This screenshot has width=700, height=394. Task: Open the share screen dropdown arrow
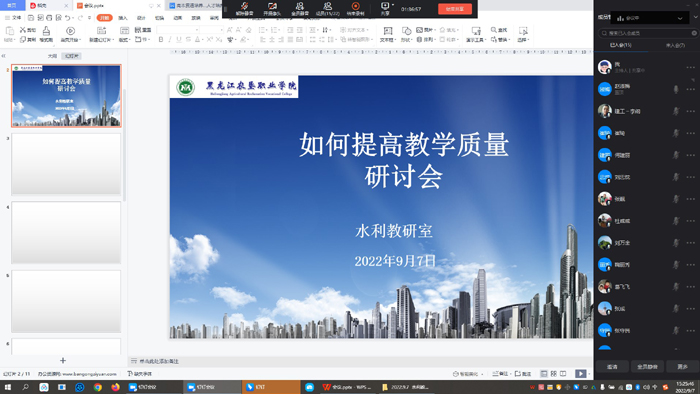point(393,5)
